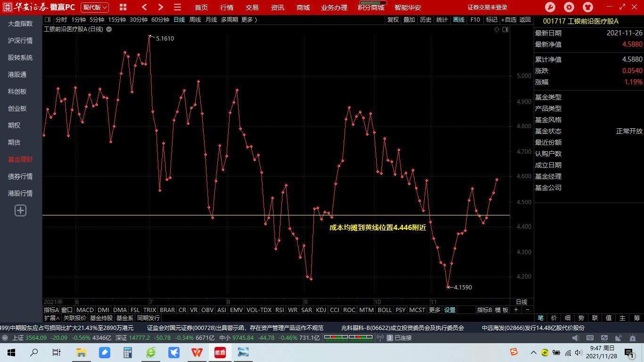
Task: Open File Explorer from the taskbar
Action: click(82, 353)
